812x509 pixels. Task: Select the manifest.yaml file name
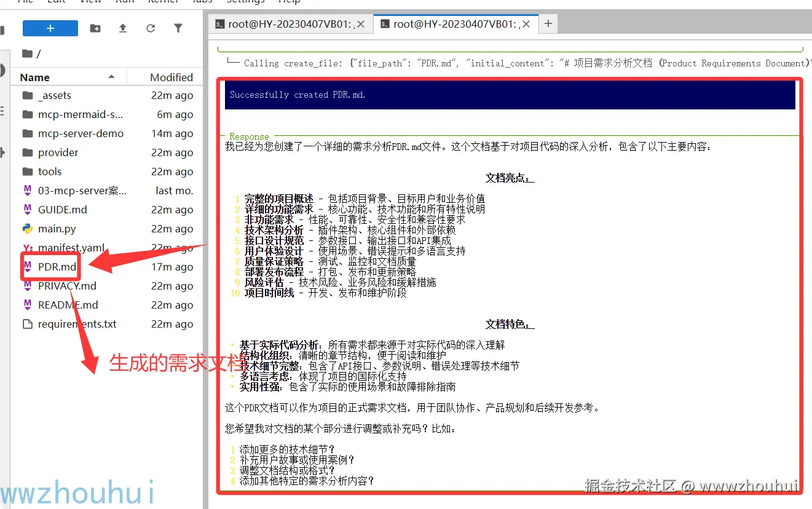pos(71,248)
